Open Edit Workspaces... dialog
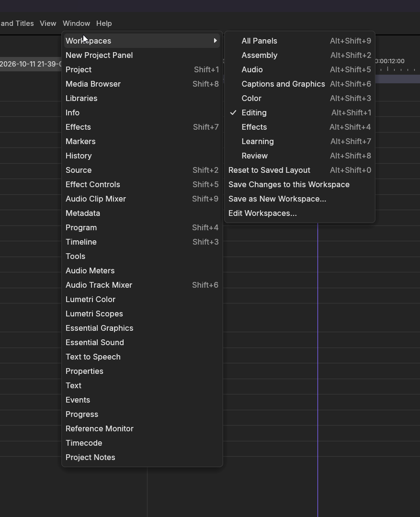This screenshot has height=517, width=420. [300, 213]
